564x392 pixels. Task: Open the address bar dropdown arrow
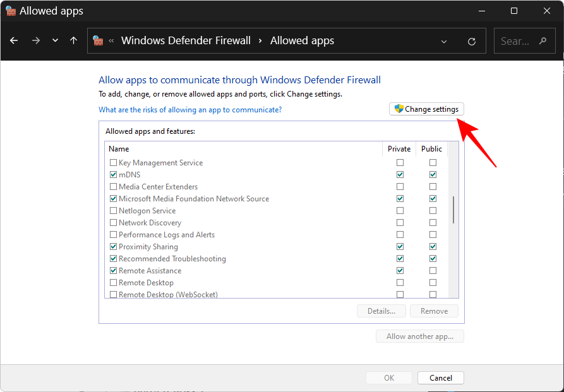click(444, 40)
